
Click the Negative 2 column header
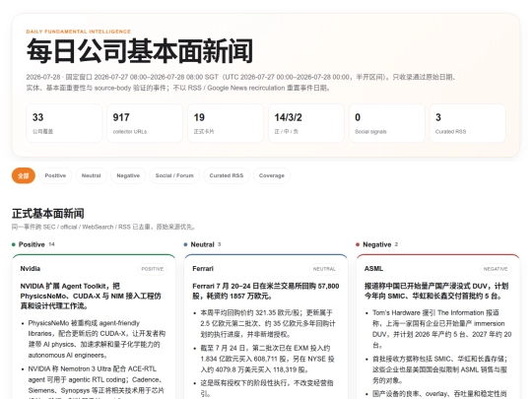(376, 244)
